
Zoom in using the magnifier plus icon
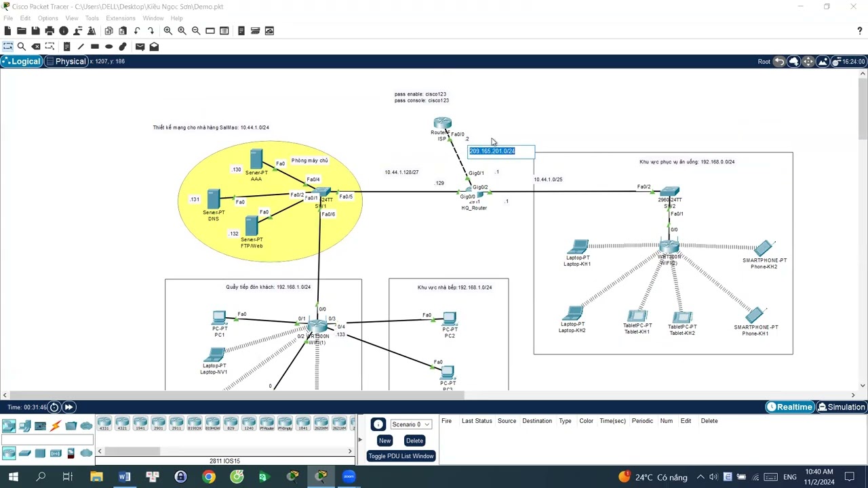tap(167, 30)
